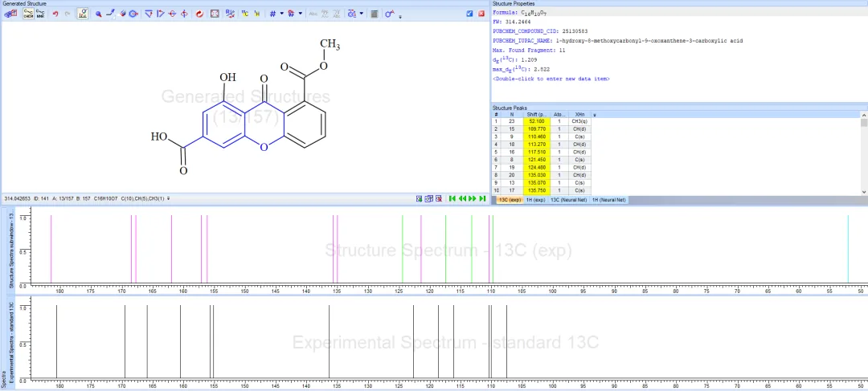Click the magnifier-document toolbar icon
The image size is (868, 391).
pos(351,14)
